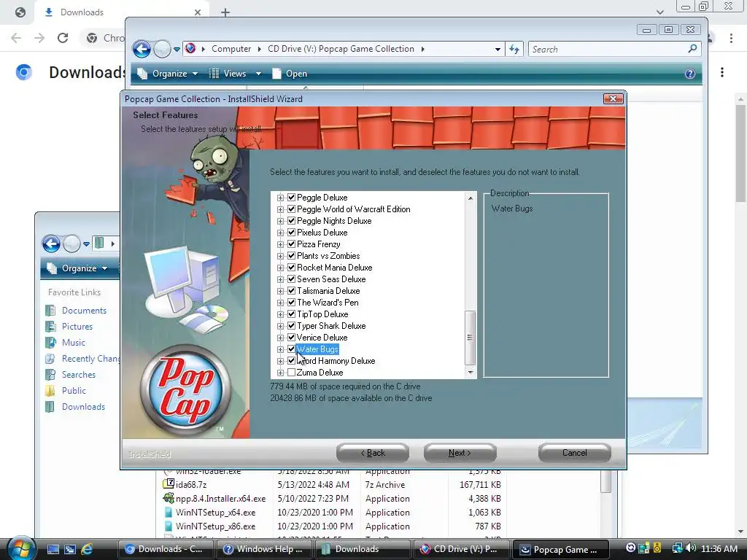
Task: Uncheck the Water Bugs checkbox
Action: point(292,349)
